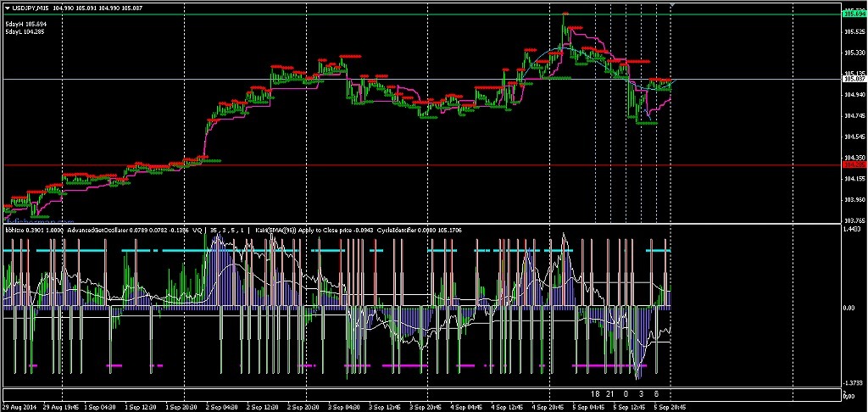Image resolution: width=868 pixels, height=412 pixels.
Task: Click the USDJPY,M15 chart title
Action: [x=31, y=8]
